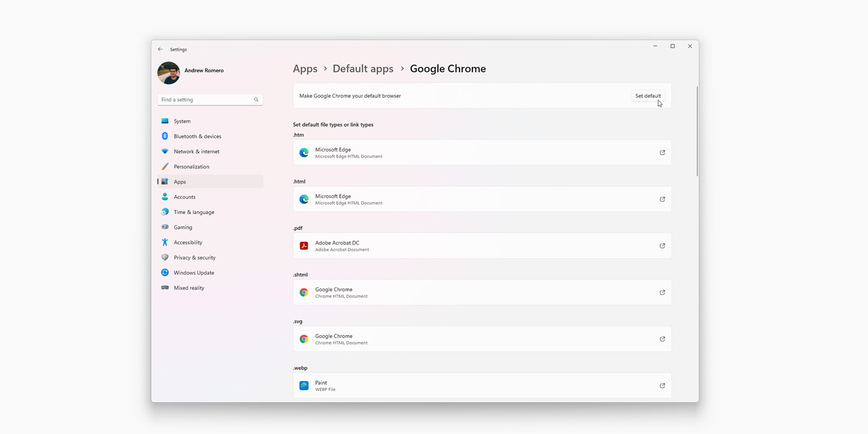Open external-link icon for .pdf row
This screenshot has height=434, width=868.
[662, 246]
